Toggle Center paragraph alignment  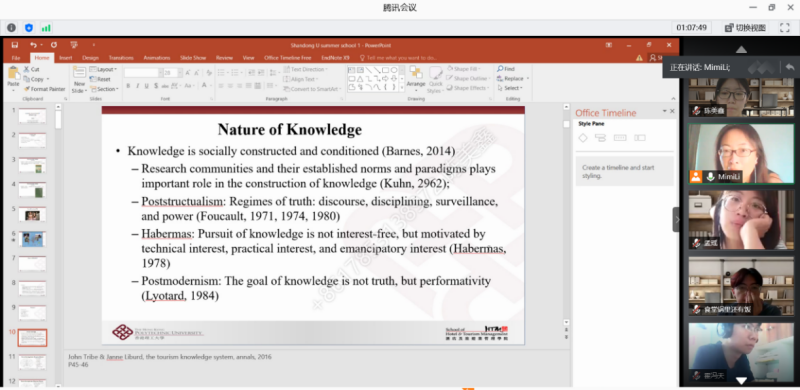[x=230, y=86]
